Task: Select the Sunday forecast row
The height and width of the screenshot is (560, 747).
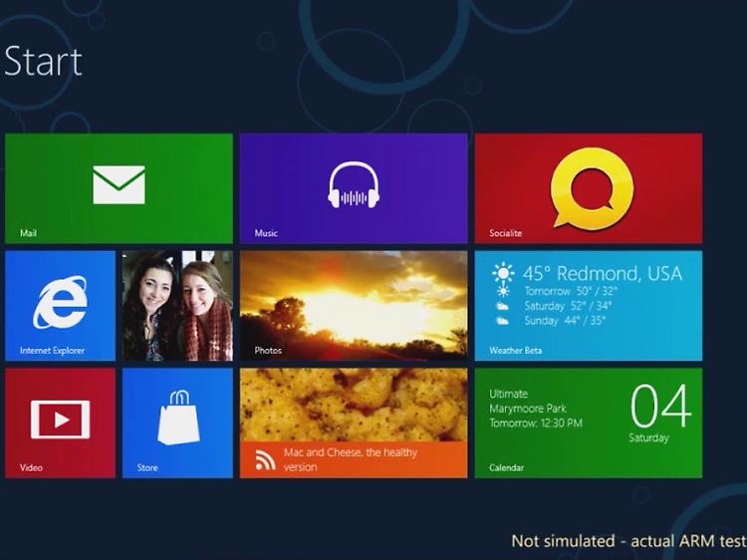Action: point(555,322)
